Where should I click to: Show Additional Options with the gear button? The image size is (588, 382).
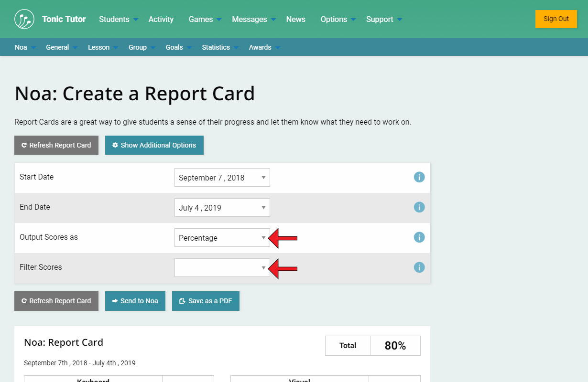click(154, 145)
